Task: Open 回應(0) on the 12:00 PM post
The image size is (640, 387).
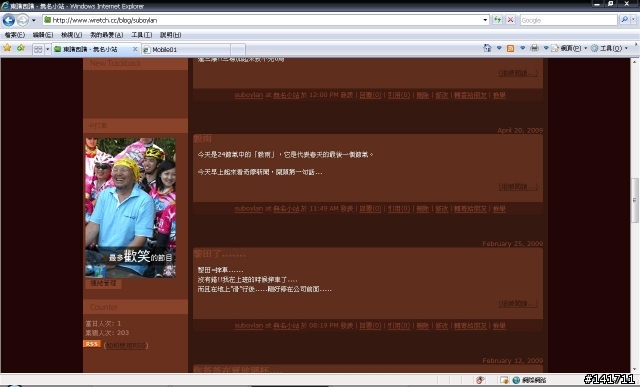Action: click(370, 95)
